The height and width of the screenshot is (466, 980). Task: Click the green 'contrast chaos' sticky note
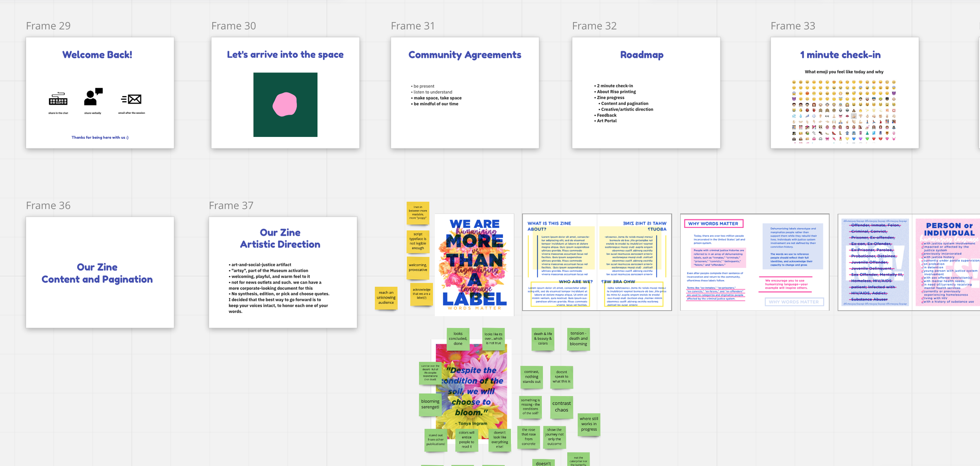coord(561,407)
